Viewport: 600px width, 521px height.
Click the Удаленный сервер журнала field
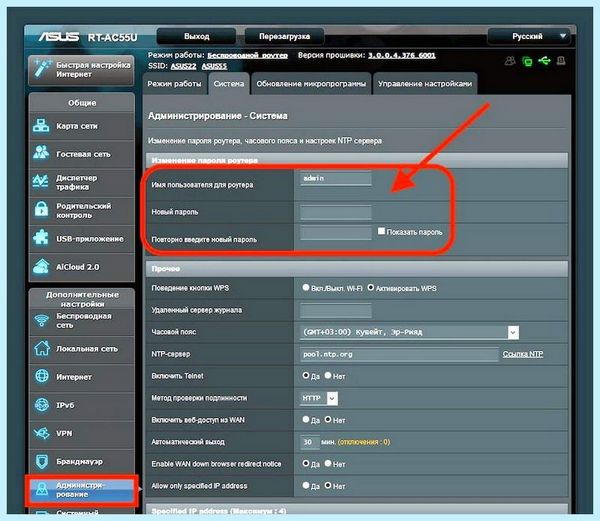coord(336,310)
